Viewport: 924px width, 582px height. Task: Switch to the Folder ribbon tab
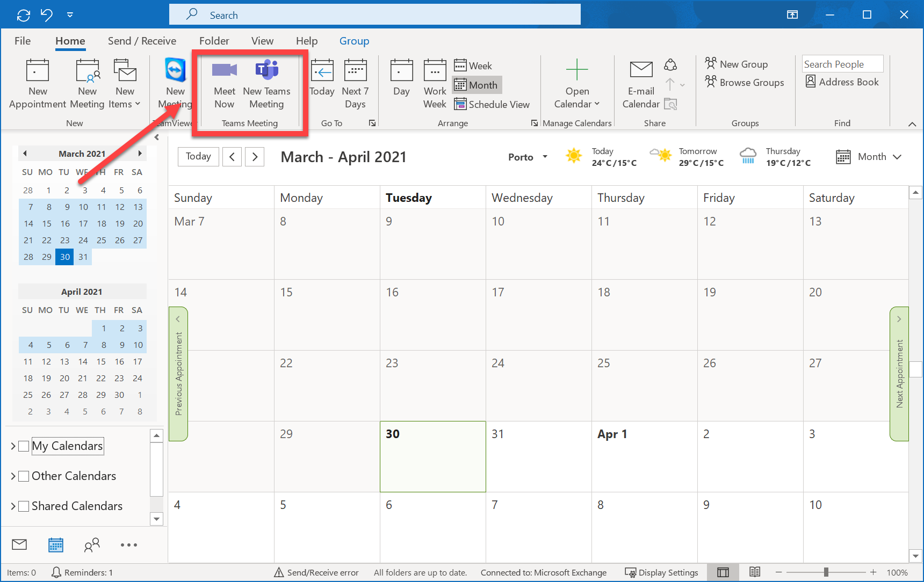[x=214, y=41]
